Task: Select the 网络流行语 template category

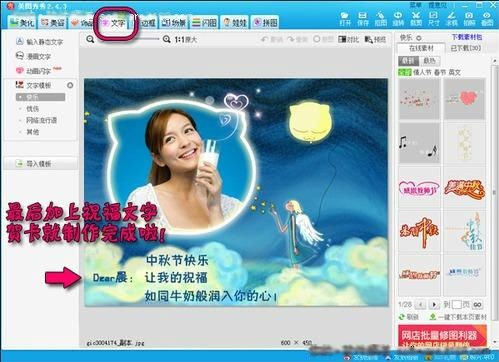Action: [41, 120]
